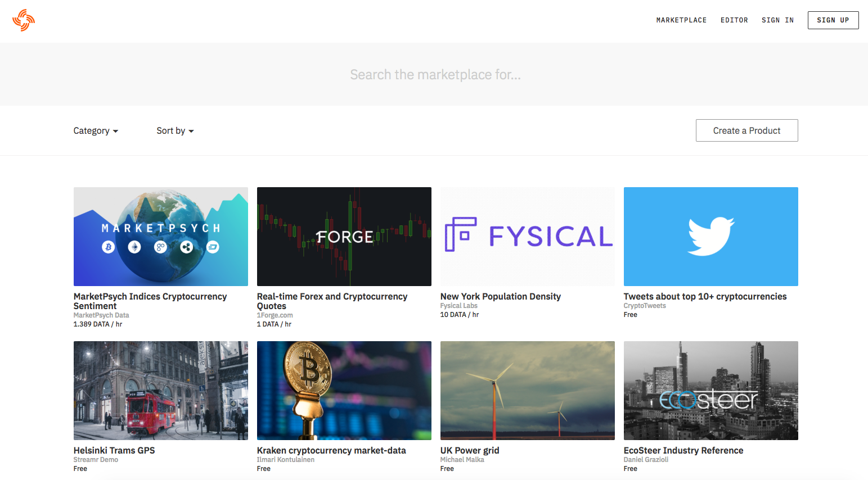Click the Fysical Labs owner text
This screenshot has height=480, width=868.
(459, 306)
